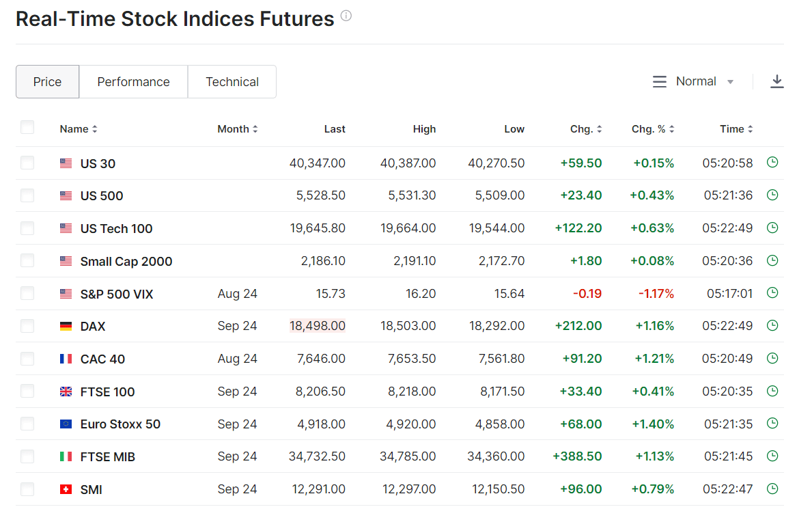
Task: Check the DAX row checkbox
Action: click(27, 326)
